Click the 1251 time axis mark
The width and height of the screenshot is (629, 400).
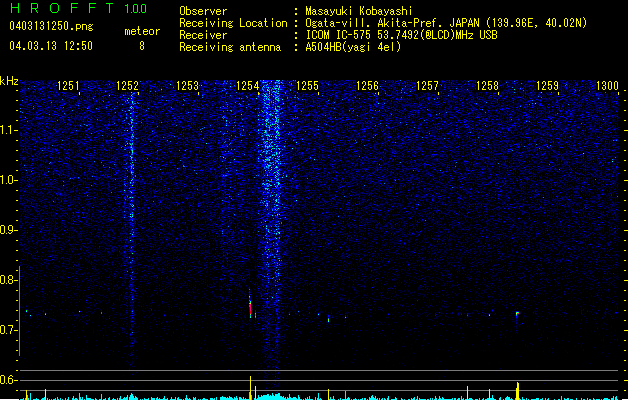tap(68, 86)
